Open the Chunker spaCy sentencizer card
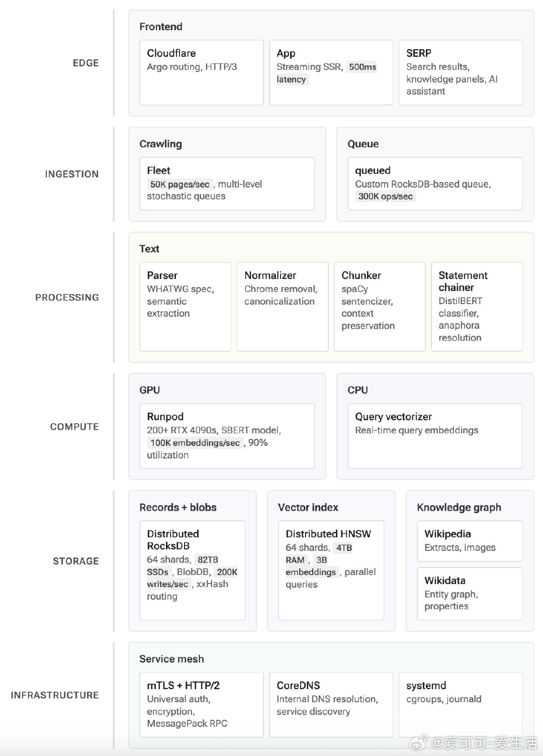Screen dimensions: 543x756 [380, 307]
